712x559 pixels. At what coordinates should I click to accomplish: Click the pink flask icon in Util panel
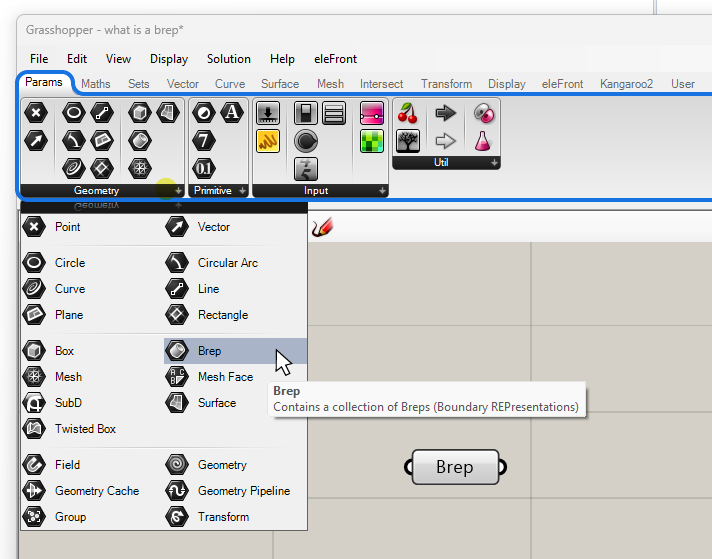tap(483, 141)
